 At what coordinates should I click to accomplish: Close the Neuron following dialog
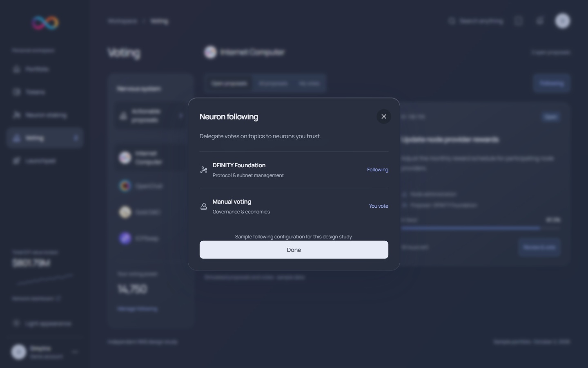[x=384, y=117]
